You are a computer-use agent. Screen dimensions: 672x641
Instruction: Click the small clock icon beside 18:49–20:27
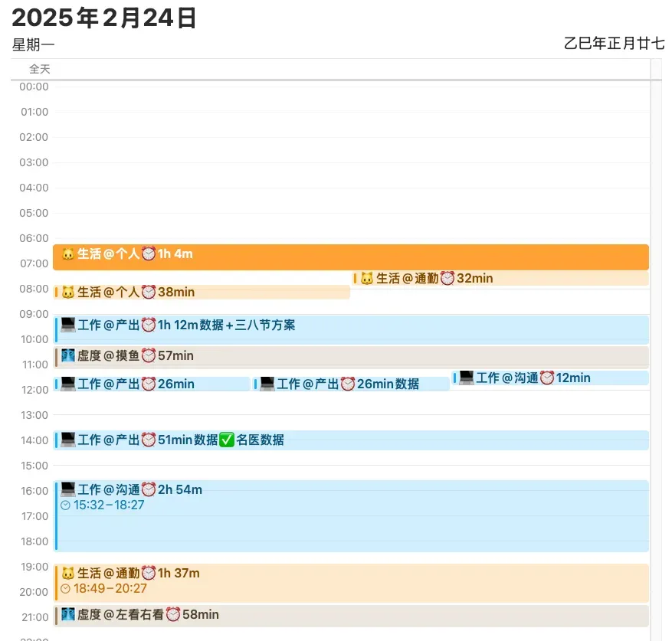point(65,589)
